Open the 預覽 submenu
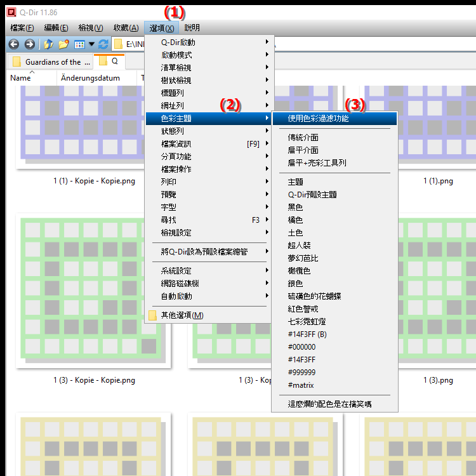476x476 pixels. 209,195
